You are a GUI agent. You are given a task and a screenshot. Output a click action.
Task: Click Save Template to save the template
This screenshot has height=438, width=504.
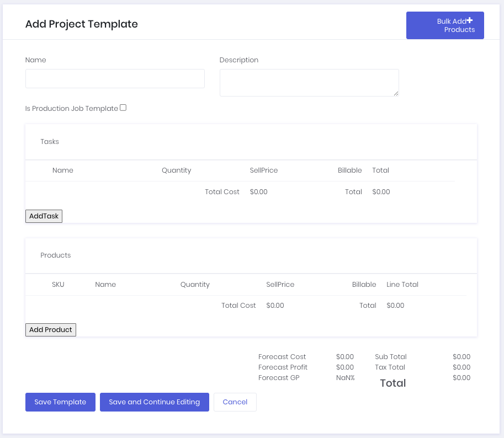tap(60, 402)
